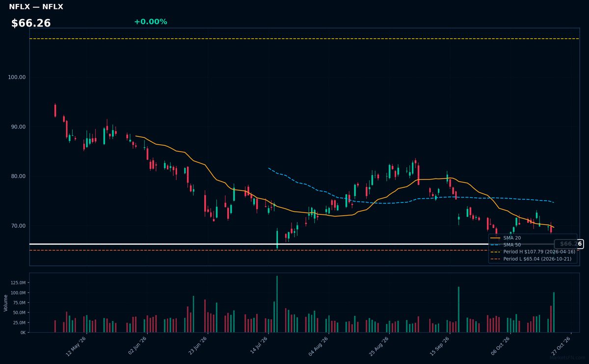Click the Volume axis title
The image size is (589, 364).
[6, 303]
